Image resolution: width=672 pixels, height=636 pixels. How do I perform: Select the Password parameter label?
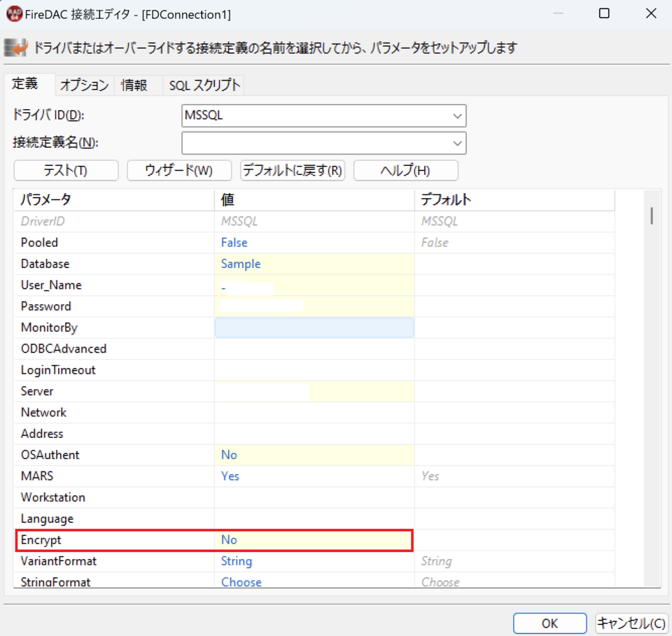pyautogui.click(x=46, y=306)
